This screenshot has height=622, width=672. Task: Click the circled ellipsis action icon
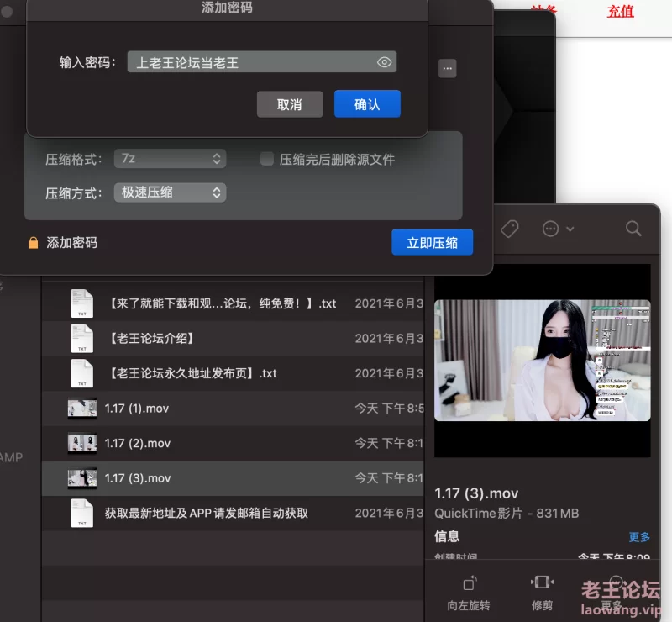551,229
